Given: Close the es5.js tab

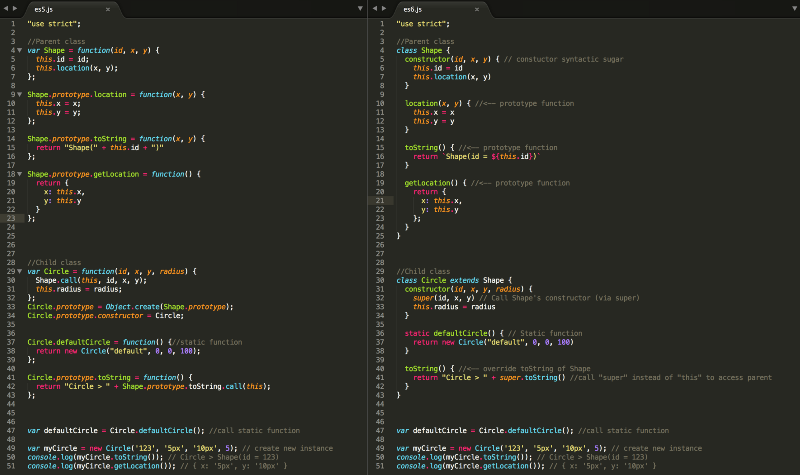Looking at the screenshot, I should point(107,9).
